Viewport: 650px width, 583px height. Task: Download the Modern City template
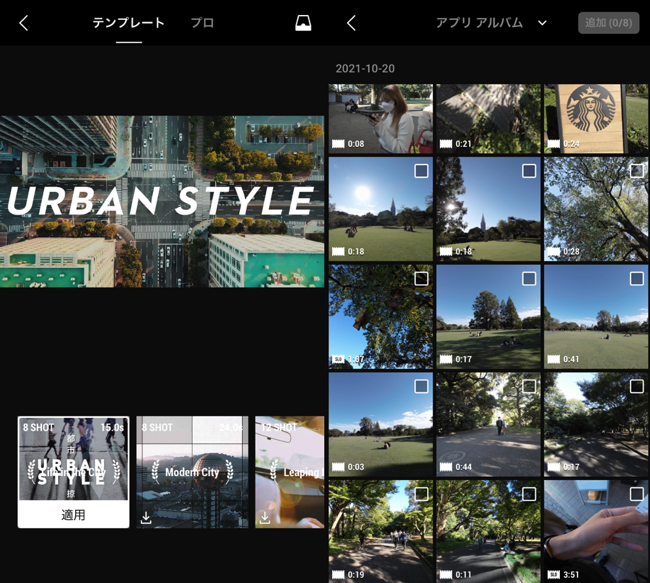[147, 517]
